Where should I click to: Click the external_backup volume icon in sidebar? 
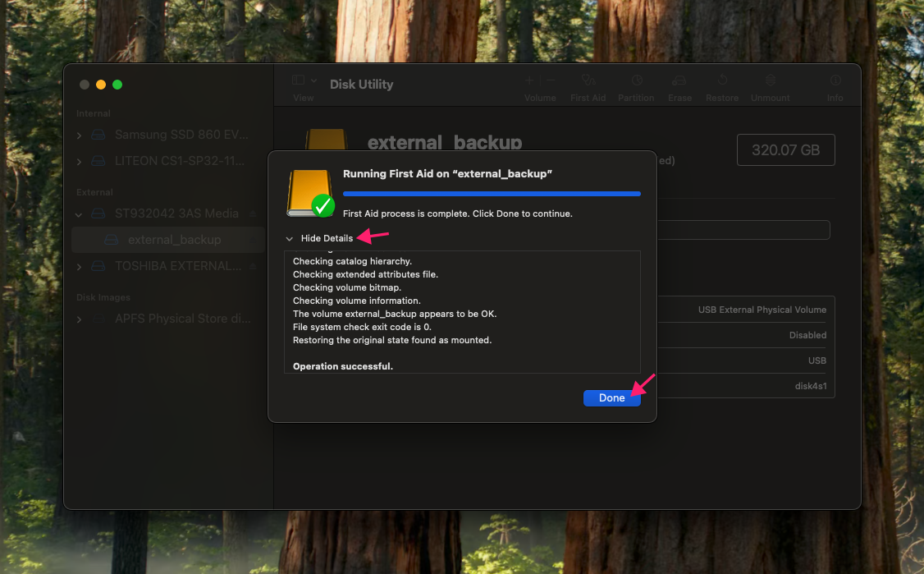(112, 240)
